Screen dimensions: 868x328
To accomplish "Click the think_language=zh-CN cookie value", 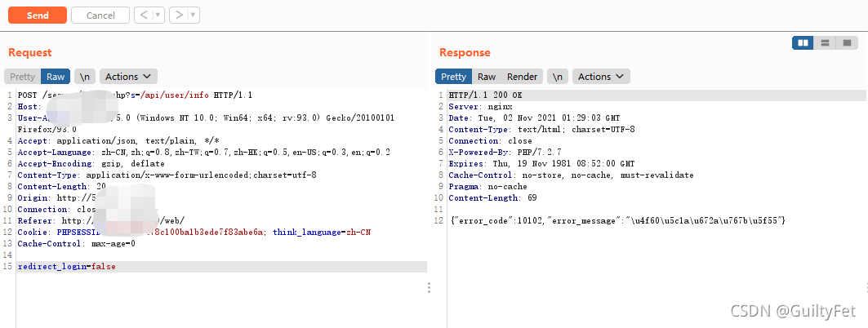I will click(322, 233).
